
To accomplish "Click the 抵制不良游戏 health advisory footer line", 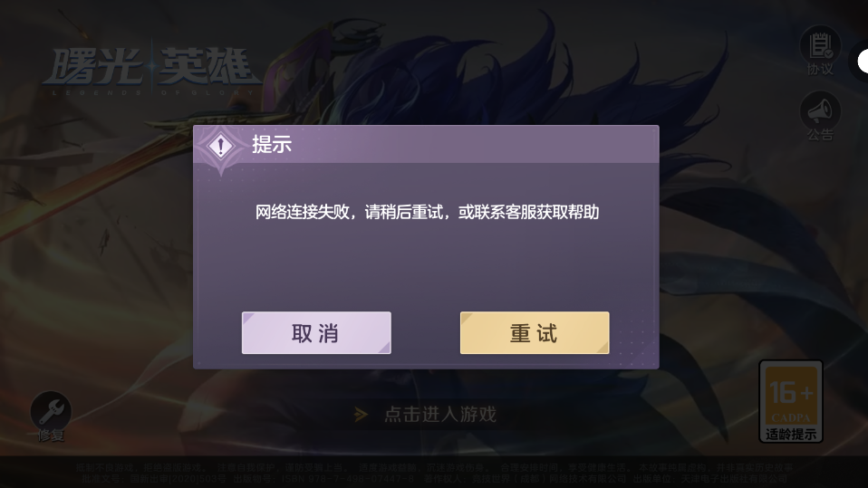I will pos(434,467).
